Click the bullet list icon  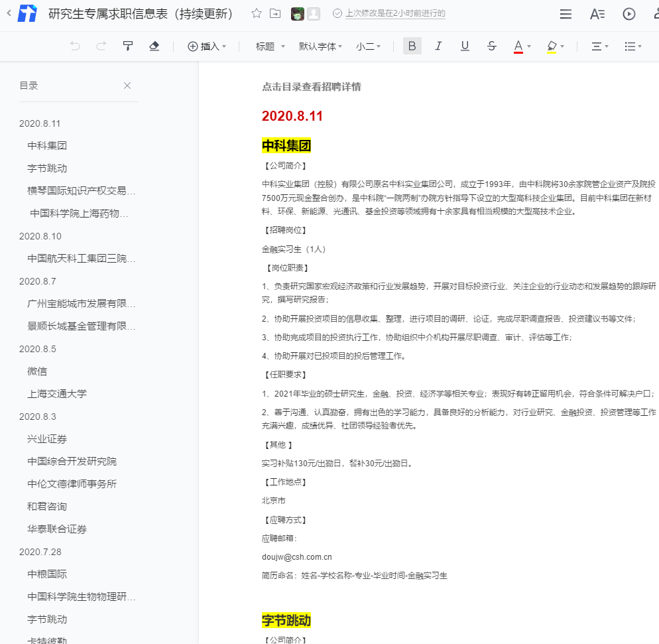pos(630,46)
